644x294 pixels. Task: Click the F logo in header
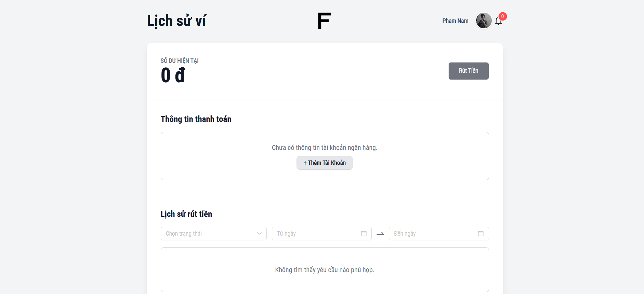tap(324, 21)
